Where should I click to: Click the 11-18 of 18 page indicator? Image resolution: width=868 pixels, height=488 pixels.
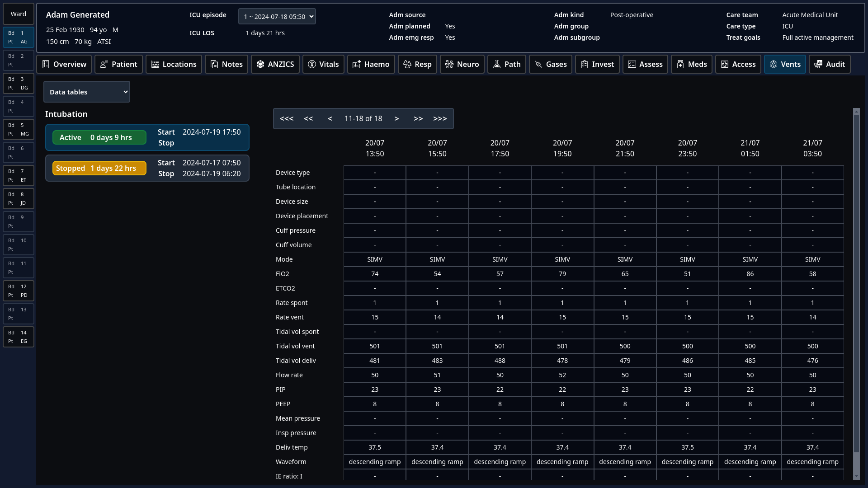[x=363, y=118]
